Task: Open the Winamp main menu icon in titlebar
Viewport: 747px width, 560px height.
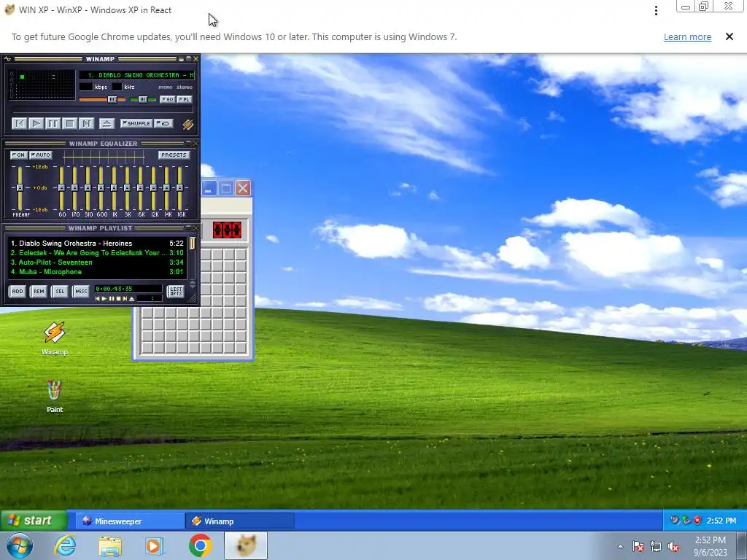Action: point(7,59)
